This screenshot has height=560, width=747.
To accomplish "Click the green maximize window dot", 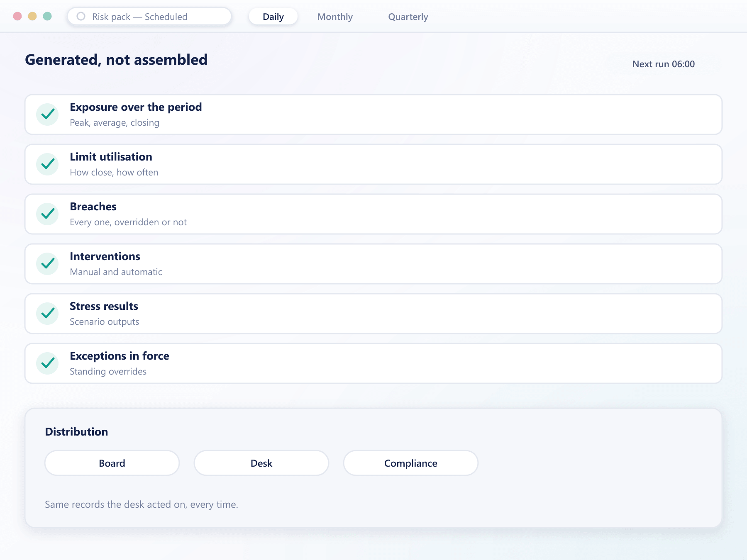I will tap(47, 16).
